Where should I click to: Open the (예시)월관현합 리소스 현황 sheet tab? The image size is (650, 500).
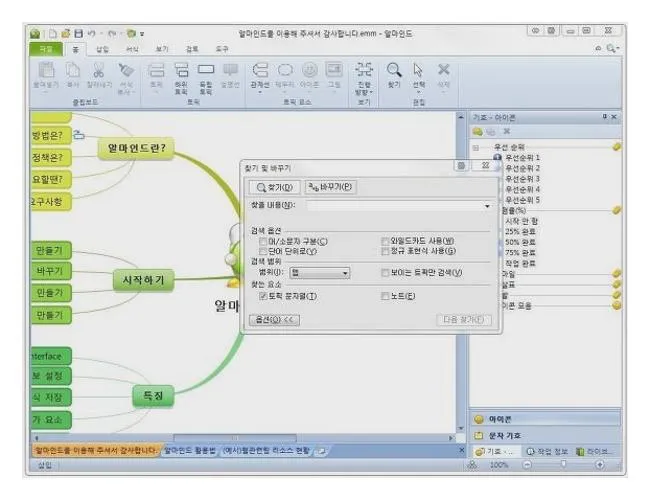click(x=266, y=451)
